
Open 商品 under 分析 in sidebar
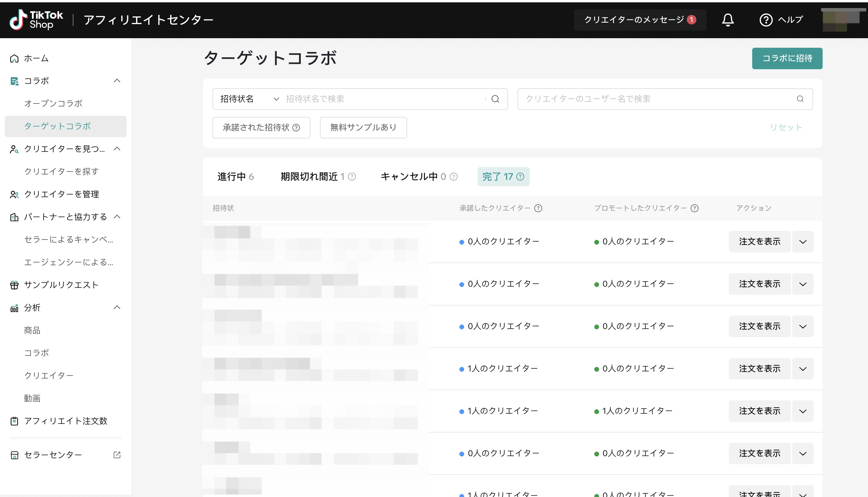32,331
